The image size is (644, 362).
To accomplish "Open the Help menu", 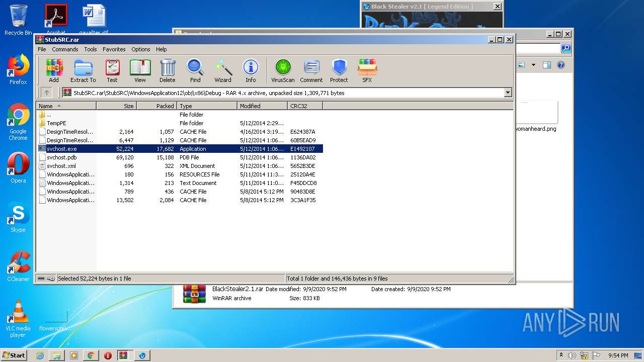I will pyautogui.click(x=162, y=49).
